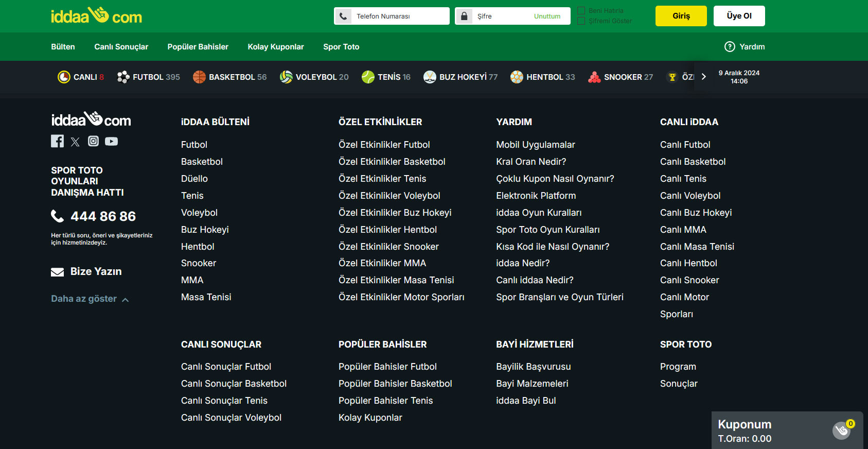868x449 pixels.
Task: Open the Instagram social icon
Action: pos(93,141)
